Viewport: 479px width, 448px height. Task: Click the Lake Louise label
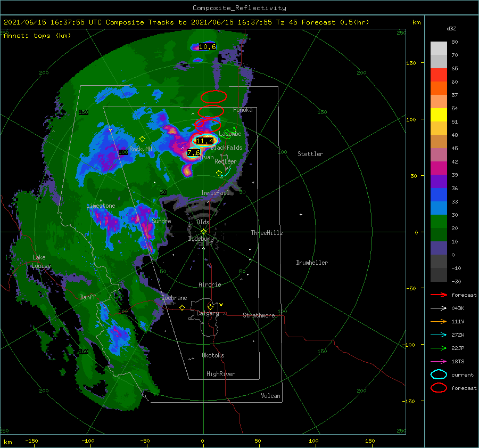point(41,262)
